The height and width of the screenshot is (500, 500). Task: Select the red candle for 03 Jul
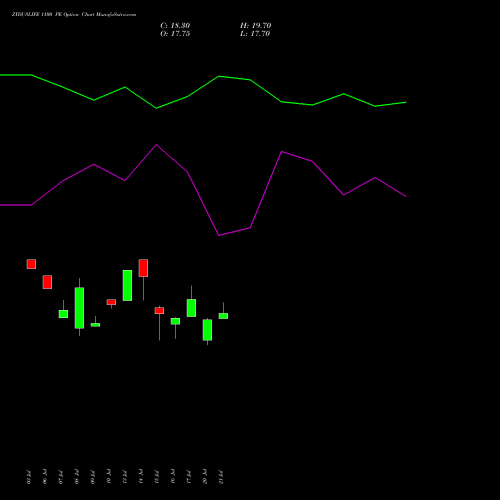31,264
